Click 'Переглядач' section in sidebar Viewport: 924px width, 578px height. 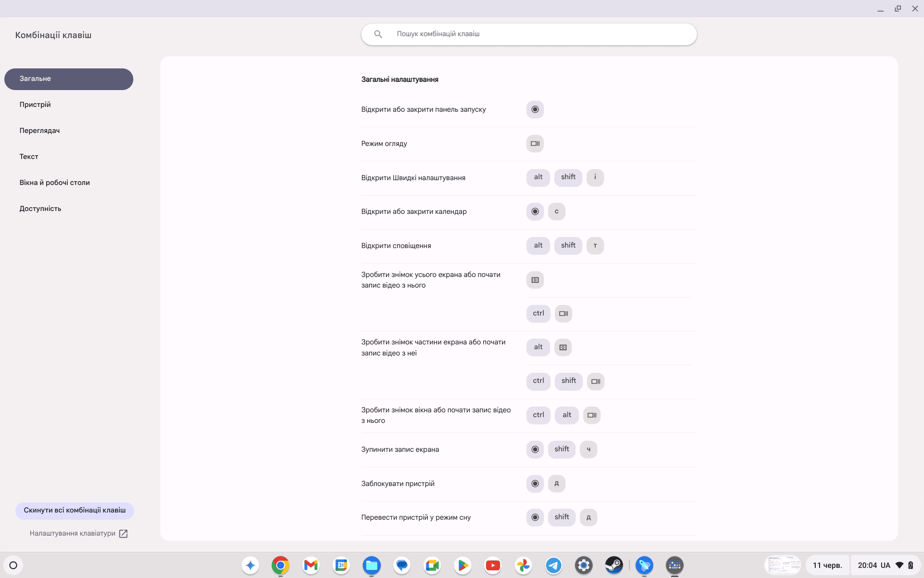click(39, 131)
